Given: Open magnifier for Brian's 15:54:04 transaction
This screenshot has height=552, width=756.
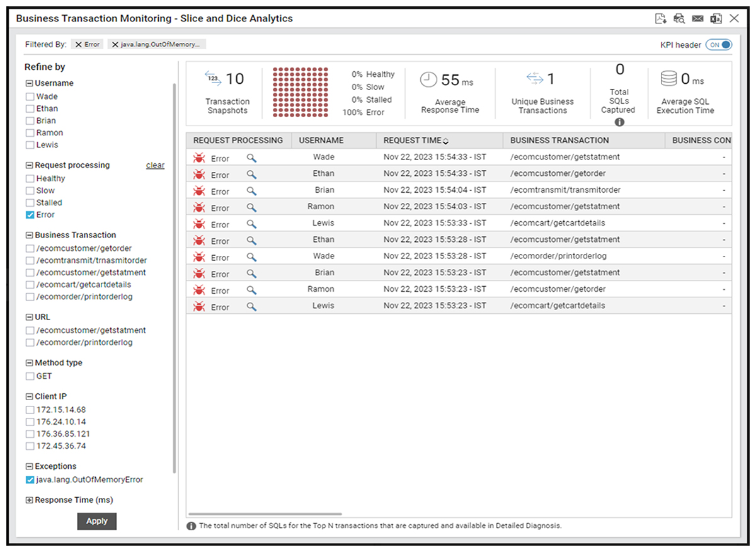Looking at the screenshot, I should [251, 191].
